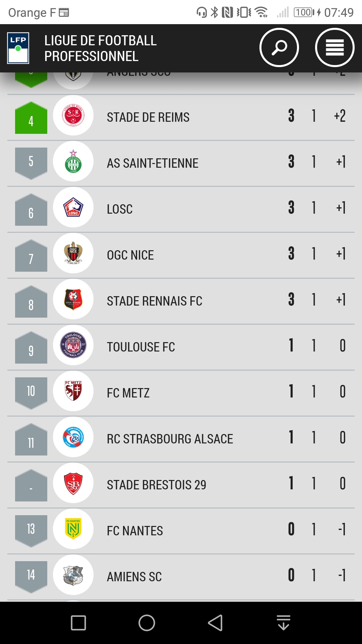Tap the LOSC club crest
Viewport: 362px width, 644px height.
pos(73,207)
